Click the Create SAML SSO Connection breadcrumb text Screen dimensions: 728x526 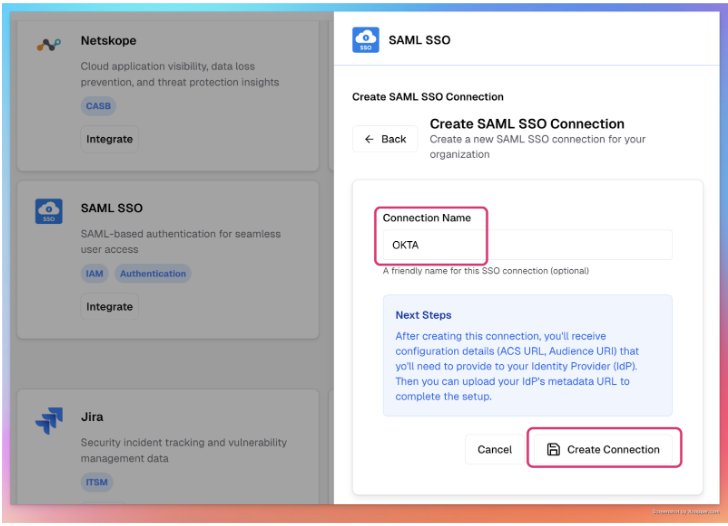[428, 97]
